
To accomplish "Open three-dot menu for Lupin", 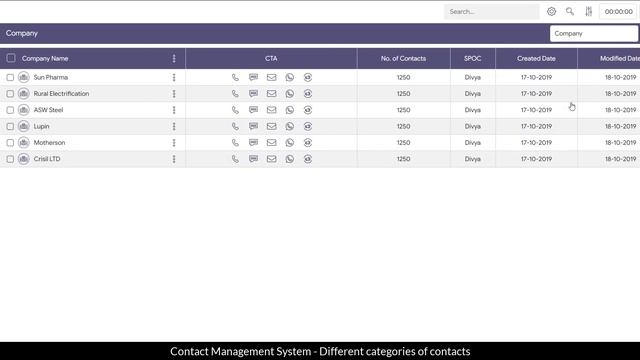I will (174, 126).
